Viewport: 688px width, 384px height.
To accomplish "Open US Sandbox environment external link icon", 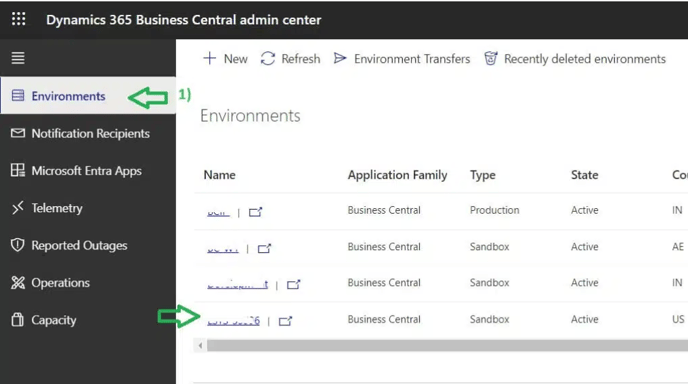I will coord(285,321).
